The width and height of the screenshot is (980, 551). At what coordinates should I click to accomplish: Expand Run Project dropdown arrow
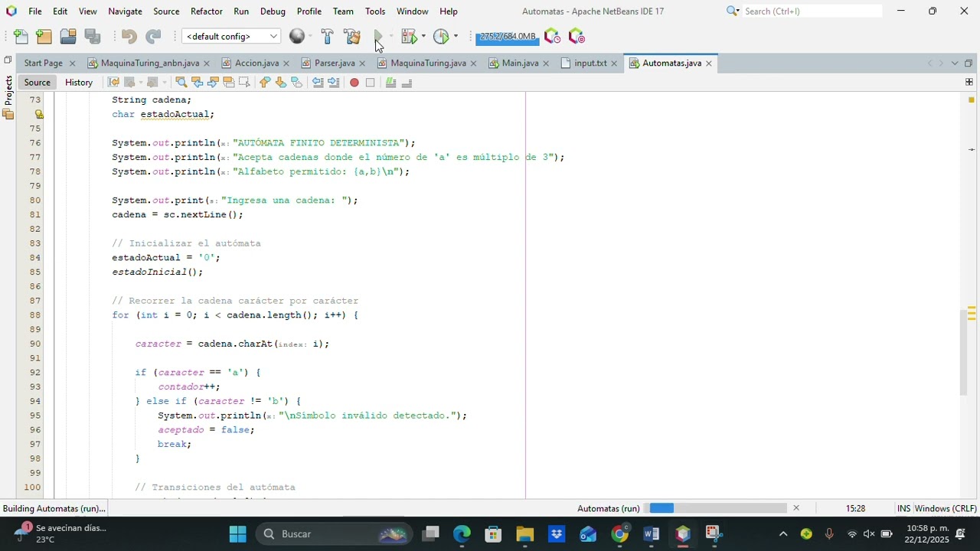(390, 36)
